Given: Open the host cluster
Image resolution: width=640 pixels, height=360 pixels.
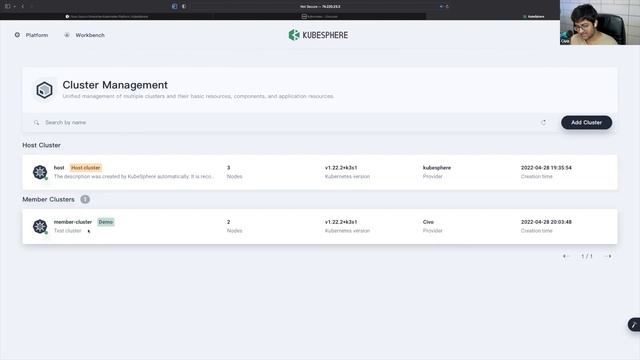Looking at the screenshot, I should pyautogui.click(x=320, y=172).
